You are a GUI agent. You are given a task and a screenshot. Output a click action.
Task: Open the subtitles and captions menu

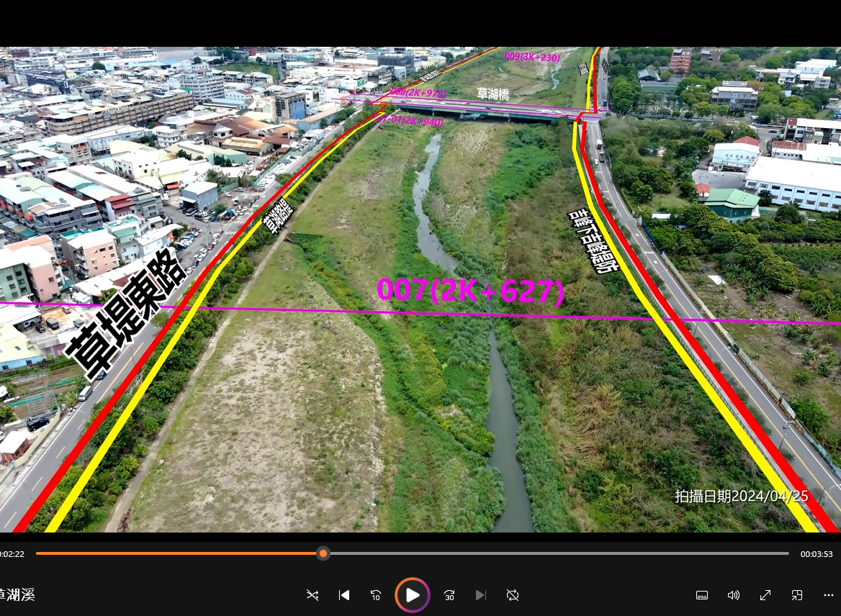coord(702,595)
